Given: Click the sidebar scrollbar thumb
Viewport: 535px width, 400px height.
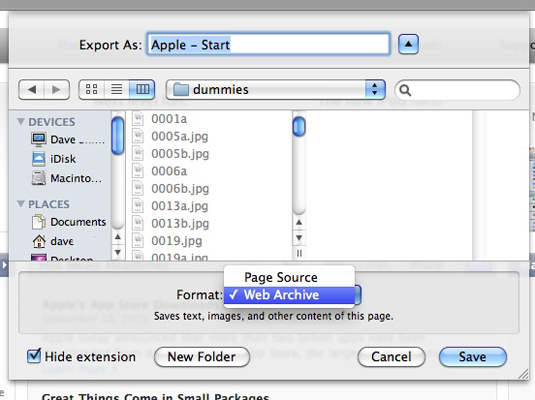Looking at the screenshot, I should click(x=118, y=135).
